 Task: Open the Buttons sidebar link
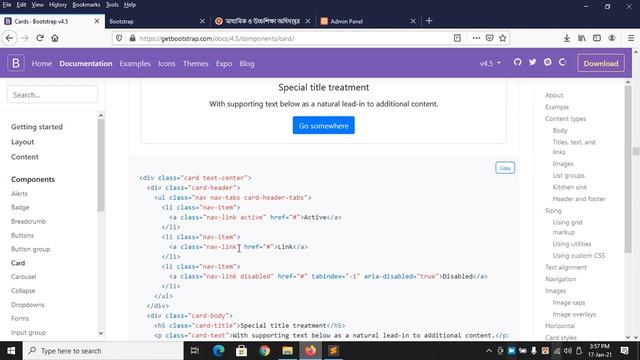point(22,236)
